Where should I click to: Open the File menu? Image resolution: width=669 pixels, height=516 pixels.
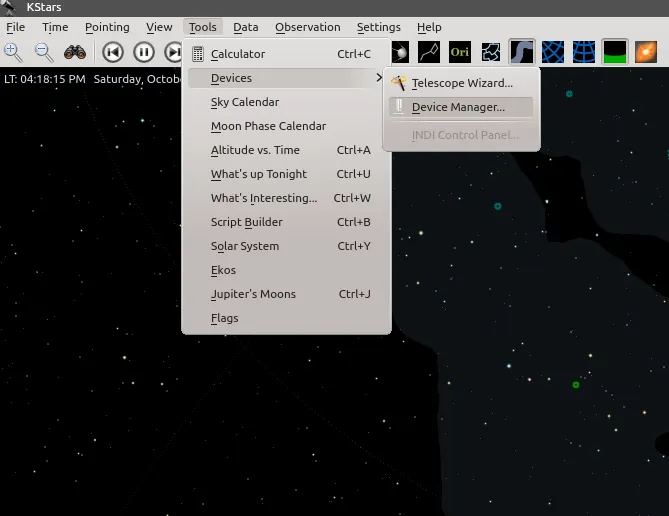pyautogui.click(x=15, y=27)
